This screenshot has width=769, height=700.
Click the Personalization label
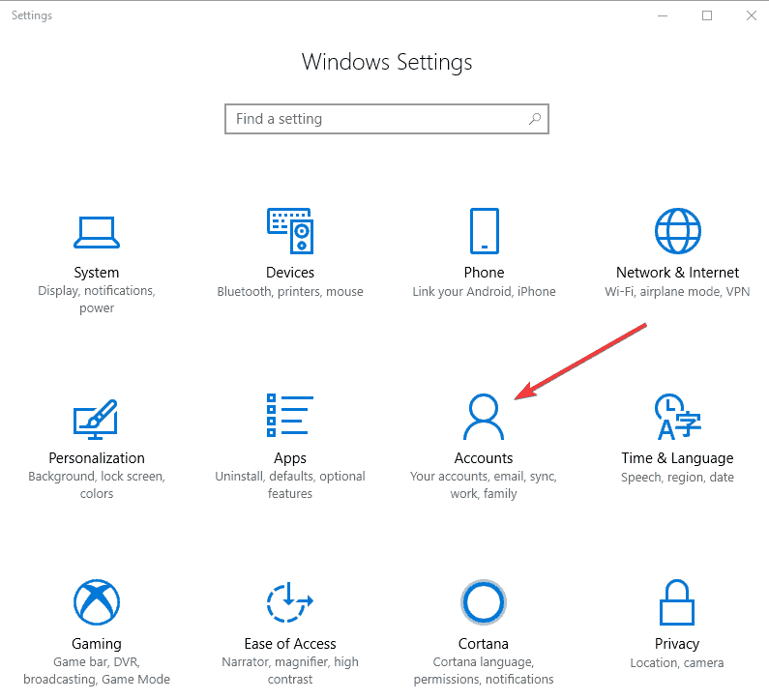pyautogui.click(x=97, y=458)
